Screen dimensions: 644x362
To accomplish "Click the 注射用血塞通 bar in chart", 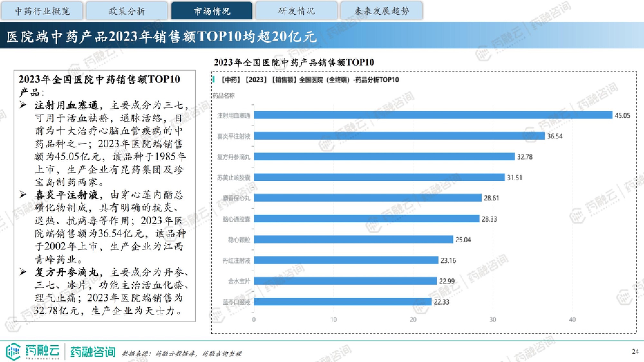I will pos(433,115).
